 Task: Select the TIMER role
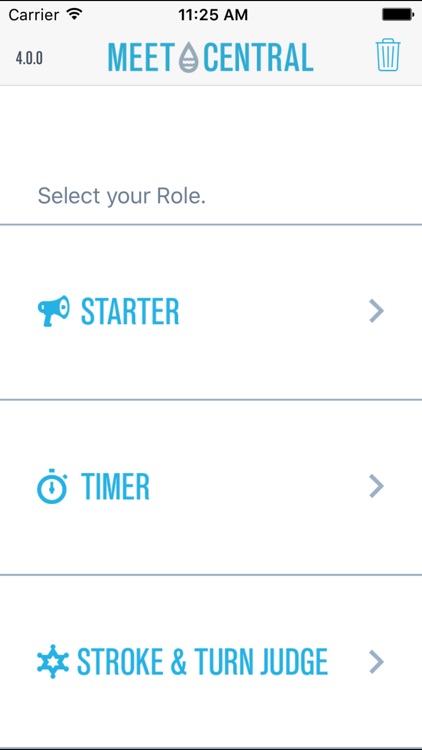click(x=211, y=487)
